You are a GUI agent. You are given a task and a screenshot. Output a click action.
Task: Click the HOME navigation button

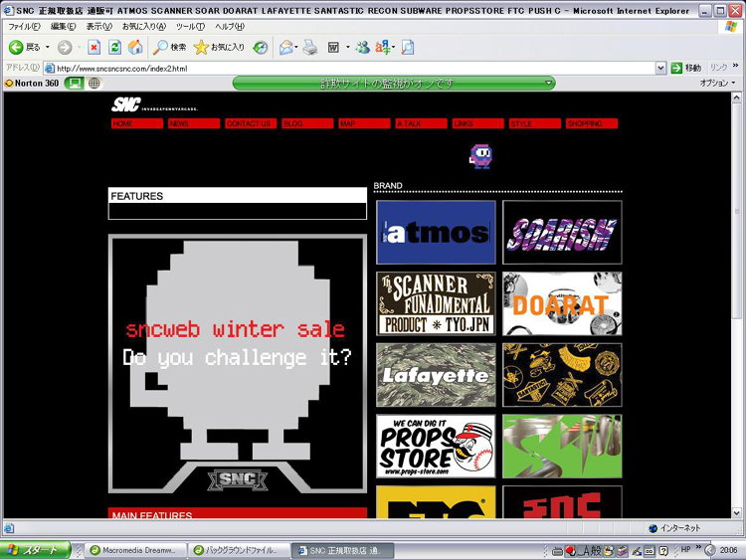(137, 123)
